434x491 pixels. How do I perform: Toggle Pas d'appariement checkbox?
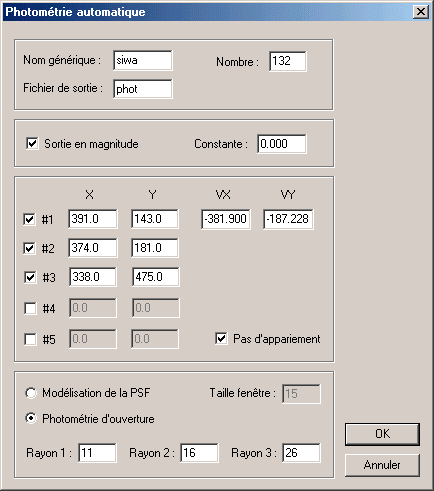(221, 338)
